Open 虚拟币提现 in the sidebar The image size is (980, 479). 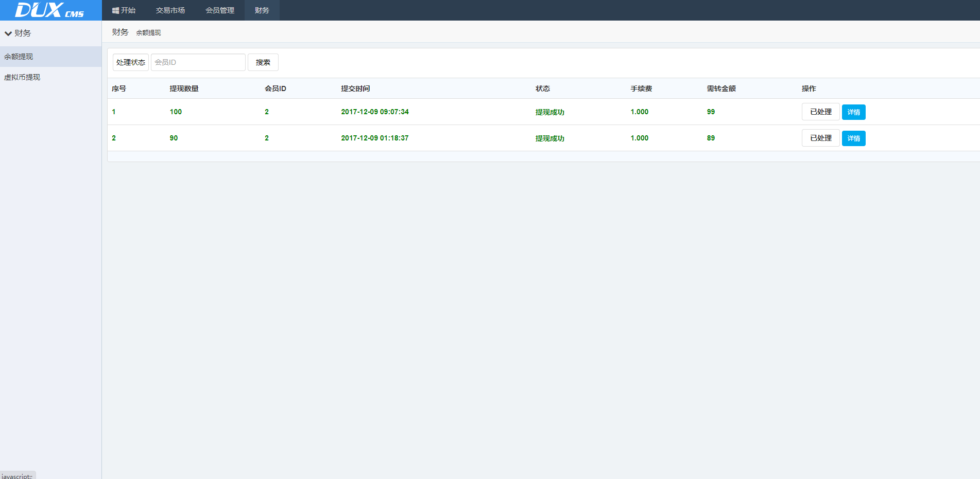(22, 77)
